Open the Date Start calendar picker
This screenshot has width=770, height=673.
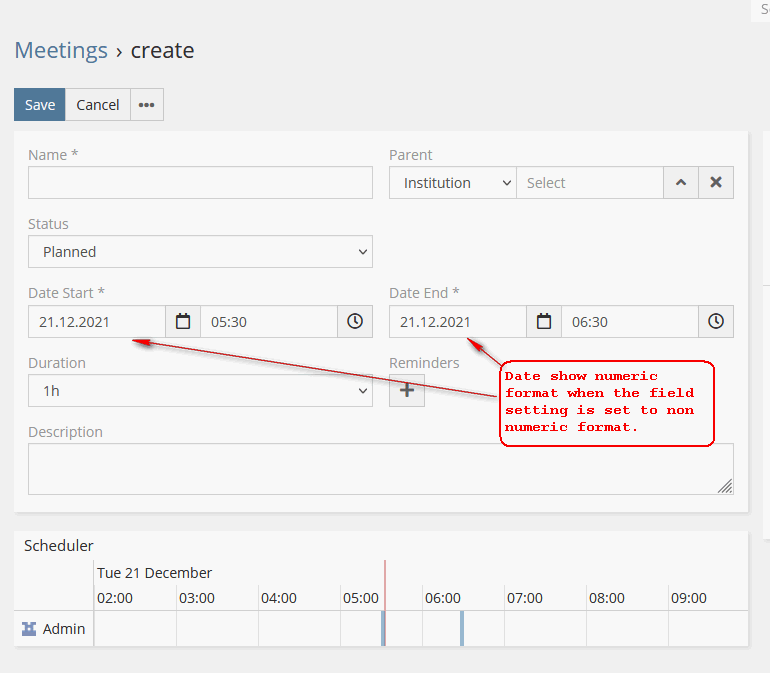tap(183, 322)
